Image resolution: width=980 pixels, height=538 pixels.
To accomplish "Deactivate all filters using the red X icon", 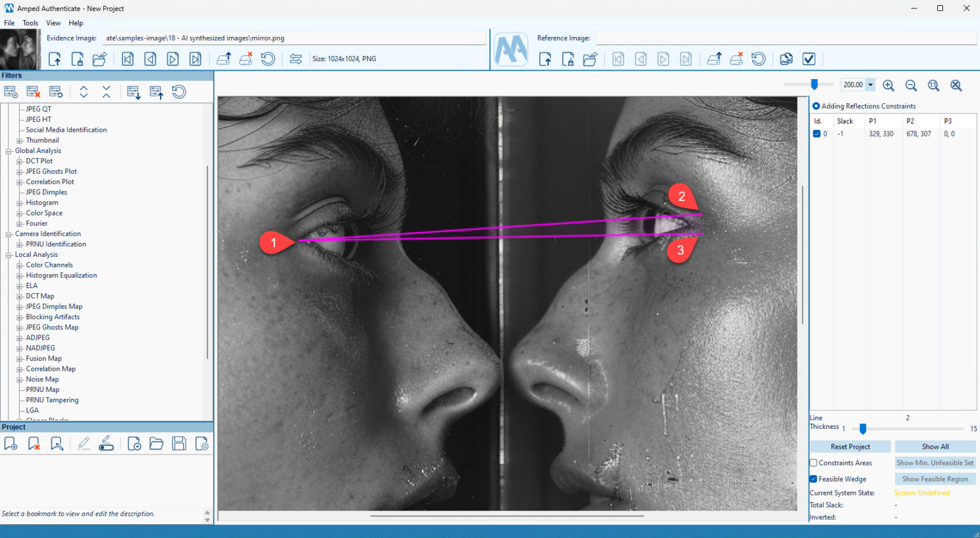I will click(33, 91).
